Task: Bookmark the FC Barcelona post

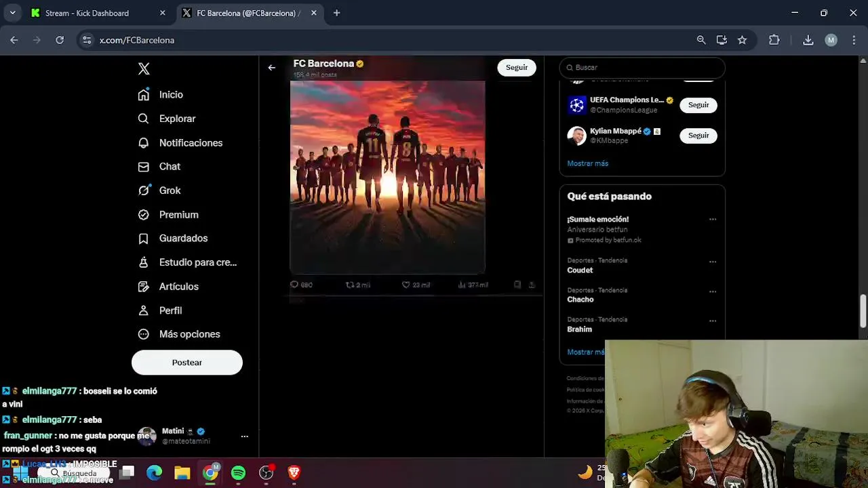Action: 517,285
